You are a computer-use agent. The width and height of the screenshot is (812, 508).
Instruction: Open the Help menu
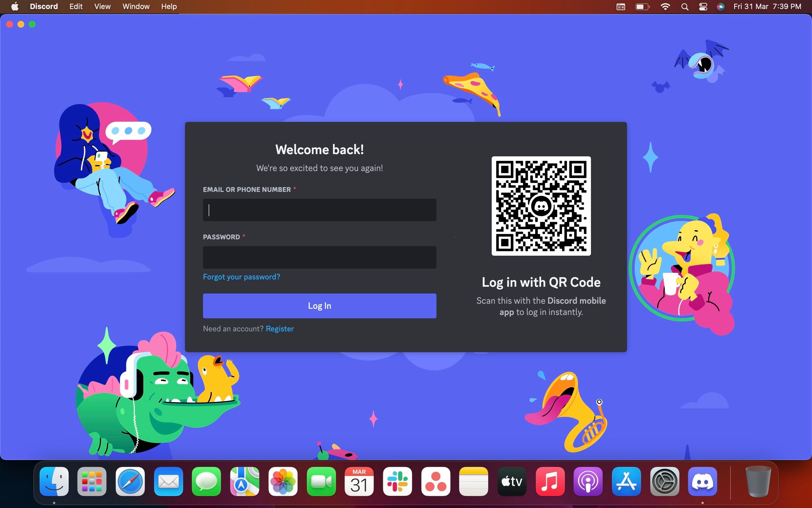[x=169, y=6]
